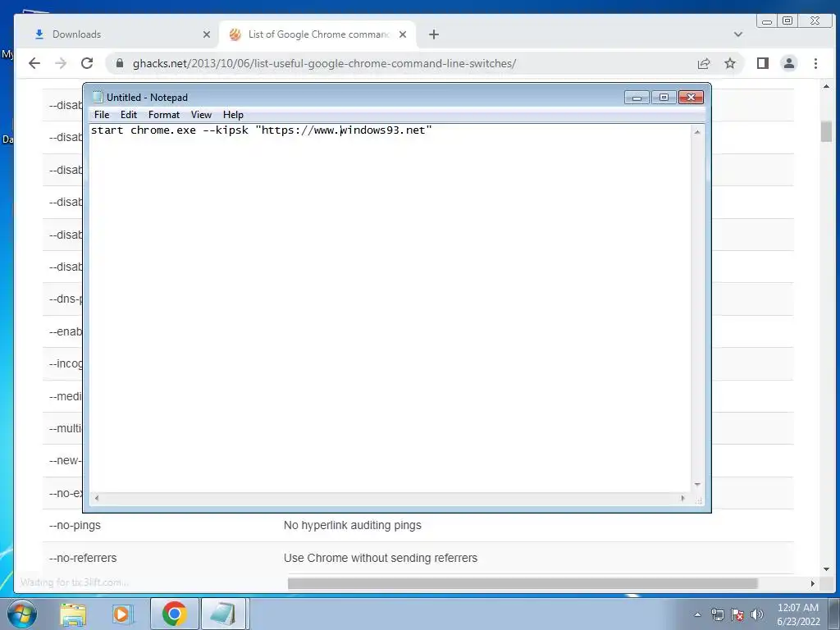Share this page icon in address bar
This screenshot has width=840, height=630.
pos(703,63)
